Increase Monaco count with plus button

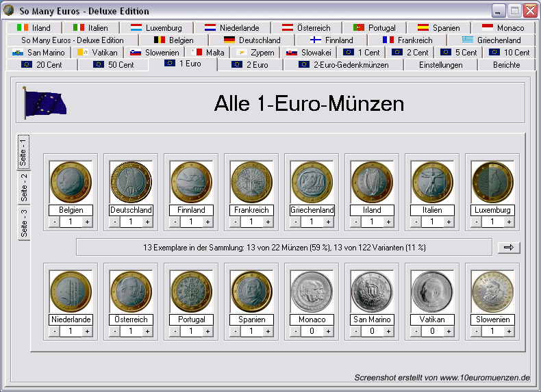click(x=328, y=331)
